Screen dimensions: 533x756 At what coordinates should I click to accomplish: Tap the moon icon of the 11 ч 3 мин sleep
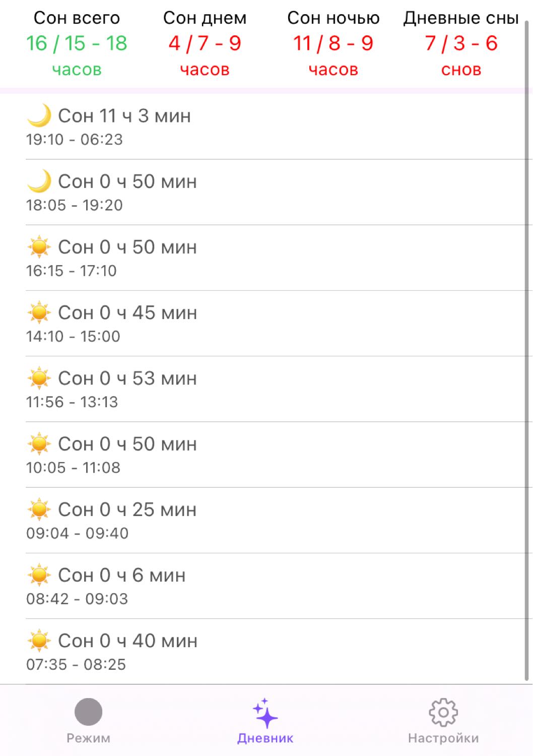[39, 115]
